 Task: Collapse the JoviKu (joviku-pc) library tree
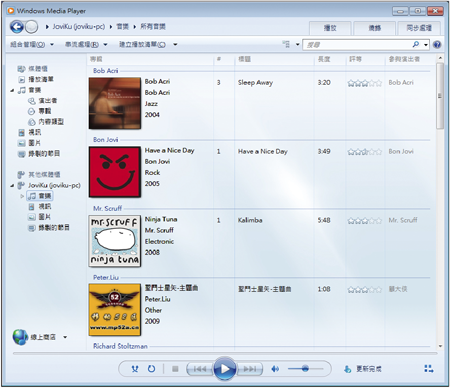pos(12,185)
